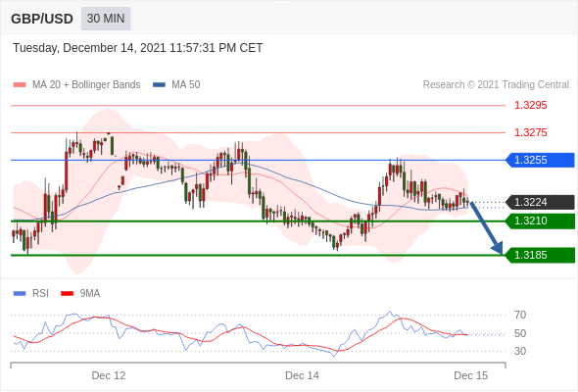
Task: Click the 1.3295 resistance level label
Action: 530,105
